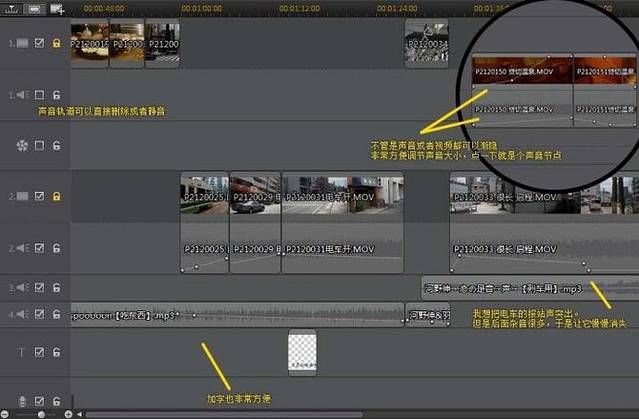The width and height of the screenshot is (639, 419).
Task: Uncheck audio track 3 checkbox
Action: coord(40,285)
